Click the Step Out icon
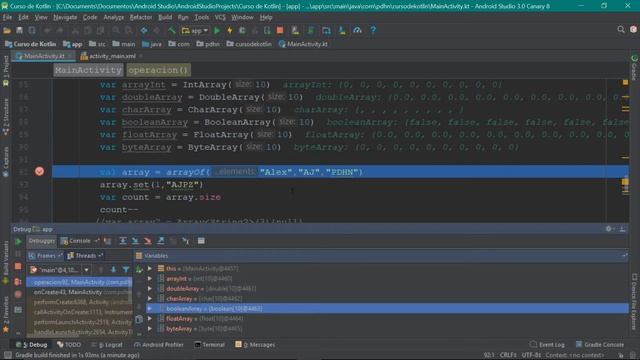Viewport: 640px width, 360px height. point(161,241)
